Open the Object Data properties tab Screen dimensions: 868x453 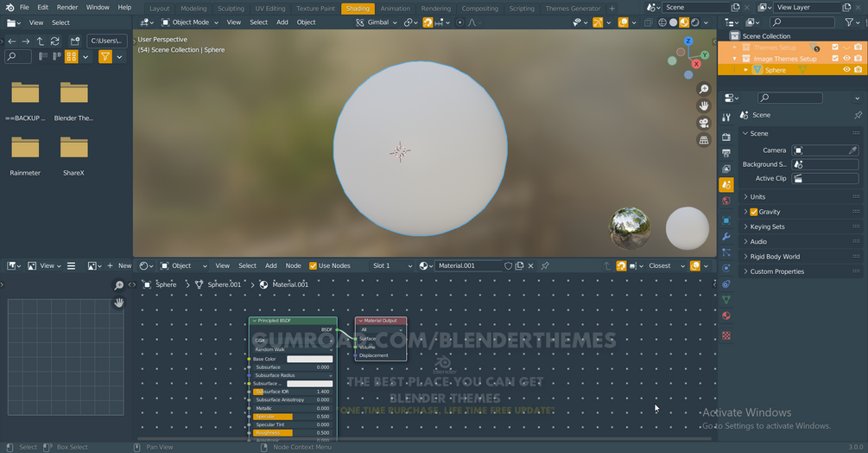click(x=726, y=300)
